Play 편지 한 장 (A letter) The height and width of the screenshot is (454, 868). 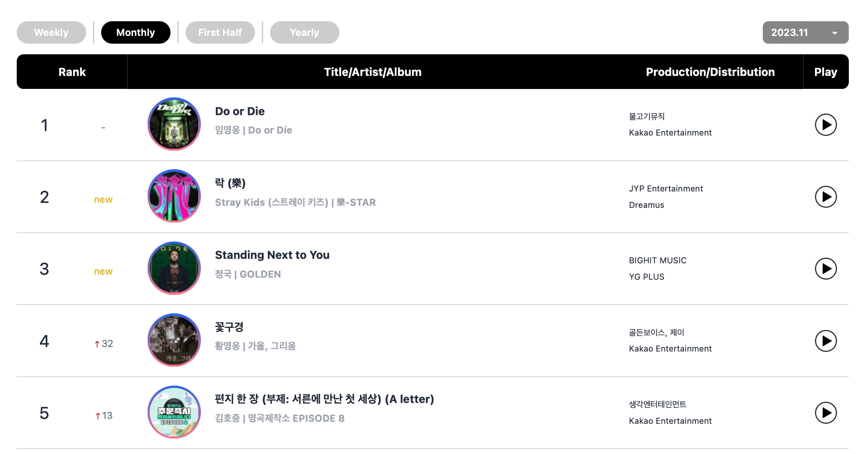click(825, 413)
